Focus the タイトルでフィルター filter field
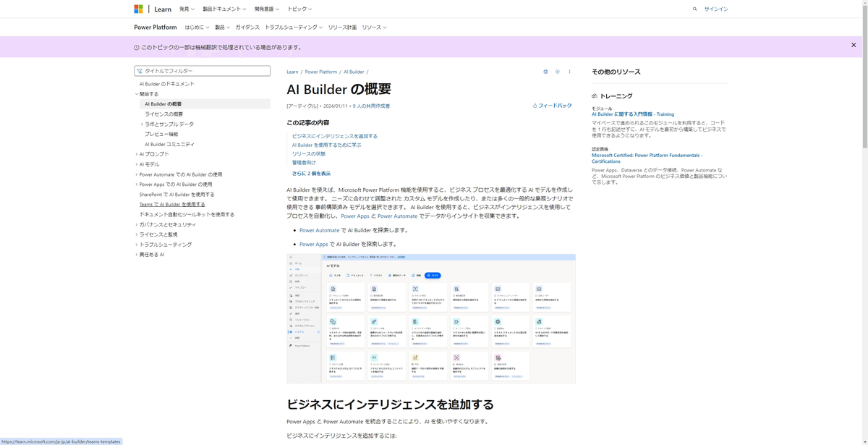 click(203, 71)
